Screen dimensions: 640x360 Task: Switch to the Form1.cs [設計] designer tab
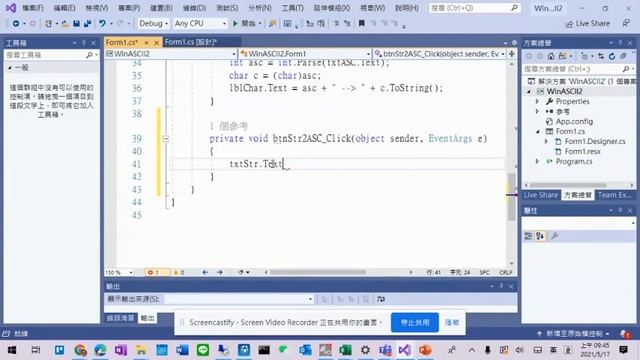pyautogui.click(x=191, y=42)
